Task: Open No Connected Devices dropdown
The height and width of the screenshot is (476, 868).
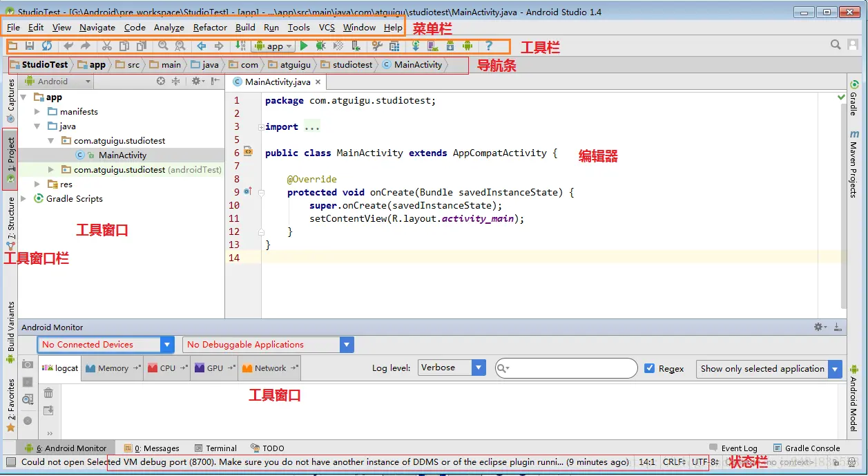Action: point(106,345)
